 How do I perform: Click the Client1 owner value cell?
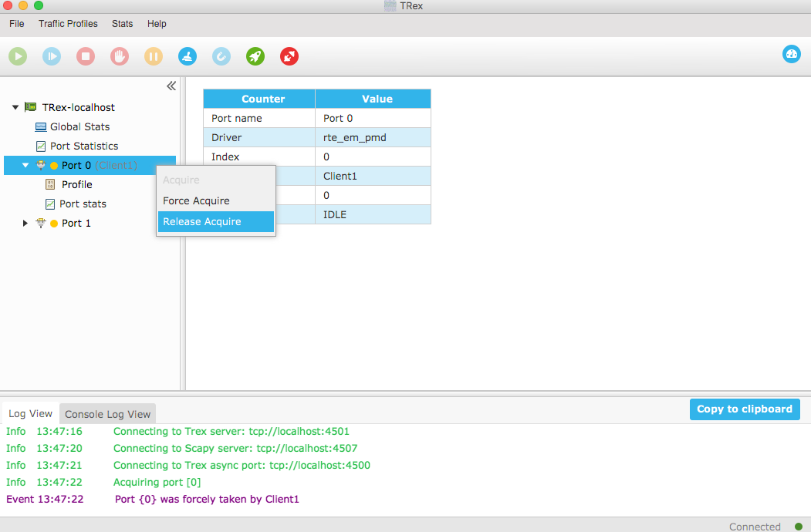point(373,177)
